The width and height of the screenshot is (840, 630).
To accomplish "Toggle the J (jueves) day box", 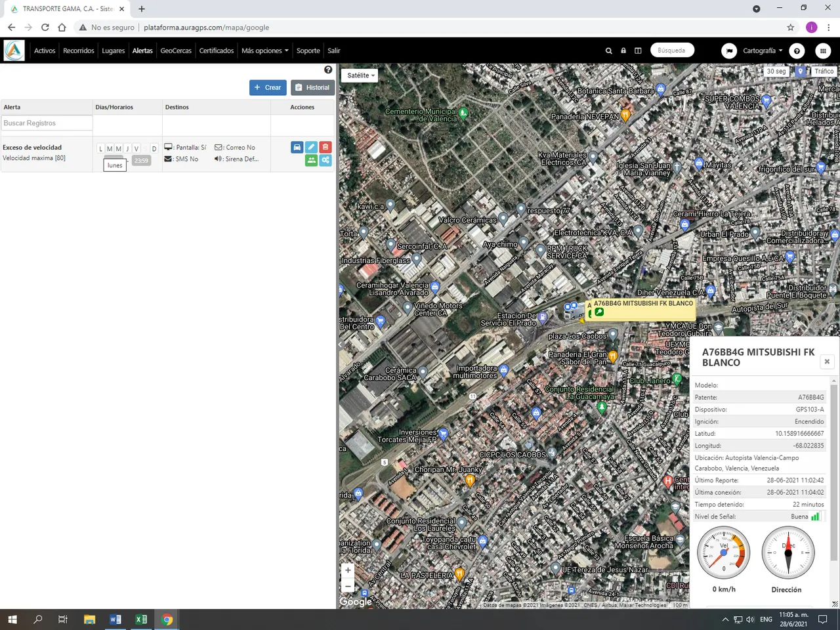I will tap(127, 149).
